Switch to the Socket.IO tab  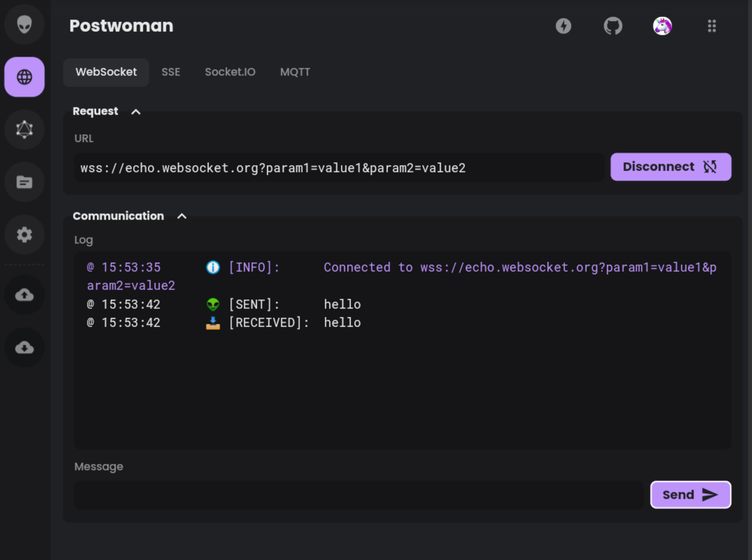tap(230, 72)
